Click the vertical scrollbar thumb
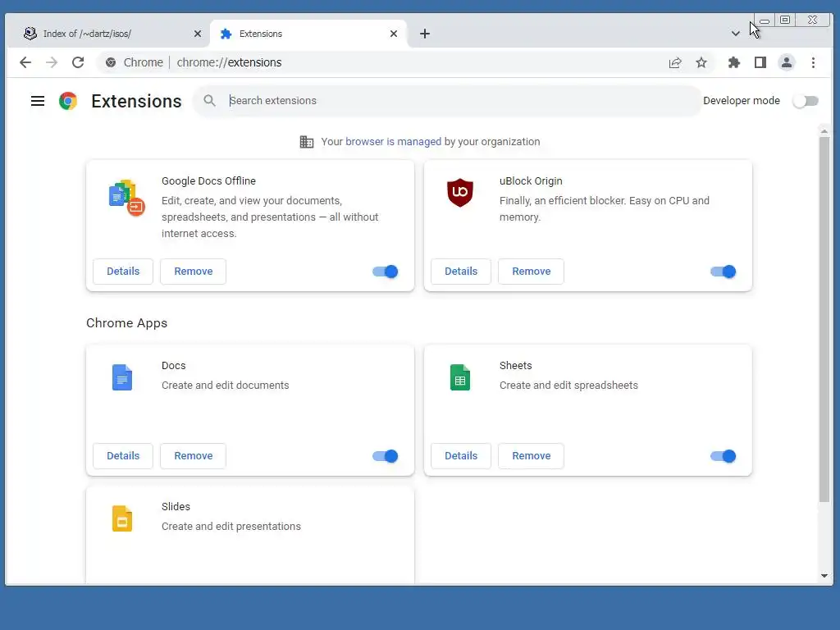 tap(824, 320)
